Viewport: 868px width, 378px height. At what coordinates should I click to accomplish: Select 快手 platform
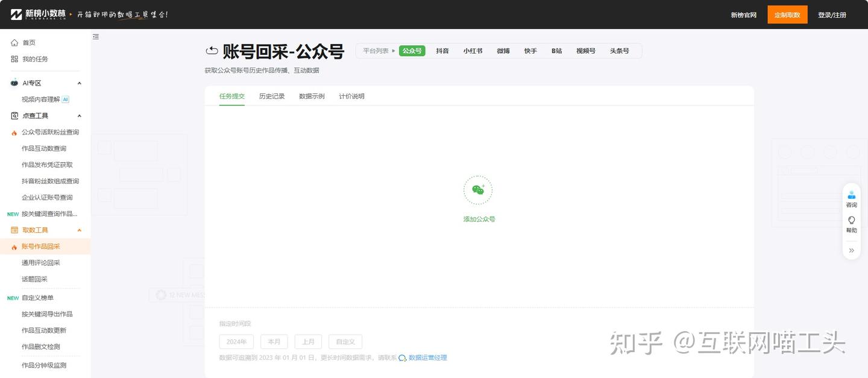(530, 51)
